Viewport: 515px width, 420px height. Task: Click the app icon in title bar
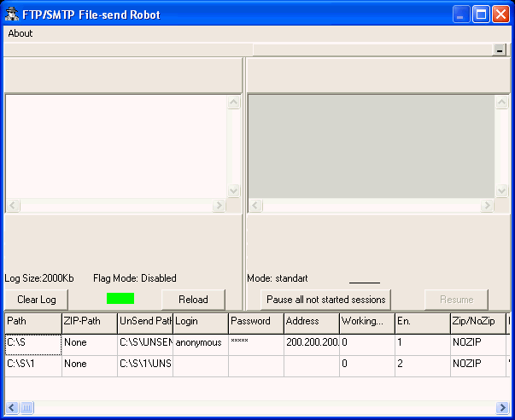[14, 15]
